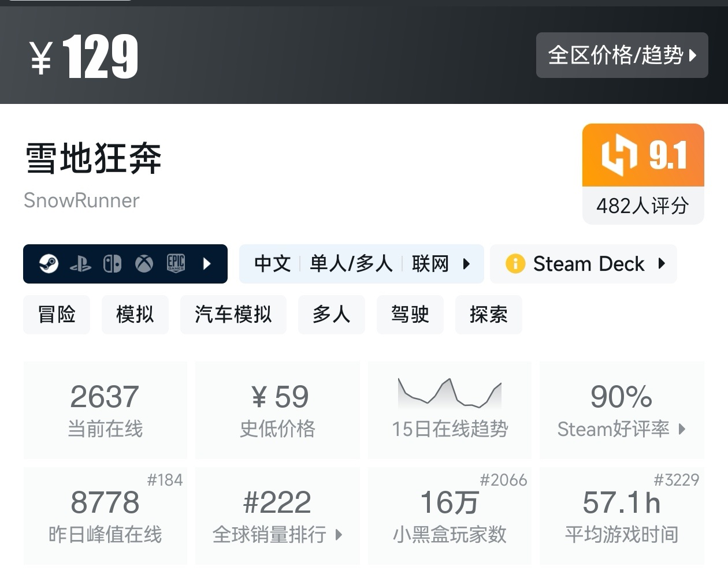This screenshot has width=728, height=574.
Task: Tap the SnowRunner English subtitle
Action: click(x=81, y=201)
